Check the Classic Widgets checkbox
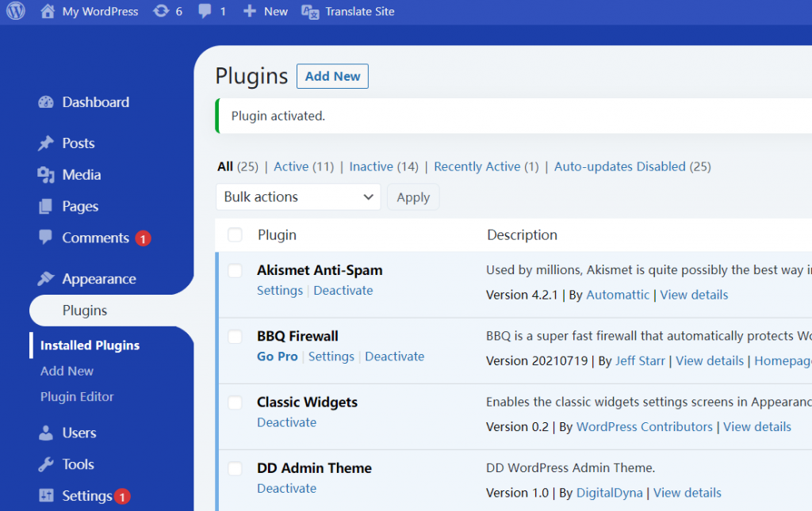Image resolution: width=812 pixels, height=511 pixels. (235, 402)
